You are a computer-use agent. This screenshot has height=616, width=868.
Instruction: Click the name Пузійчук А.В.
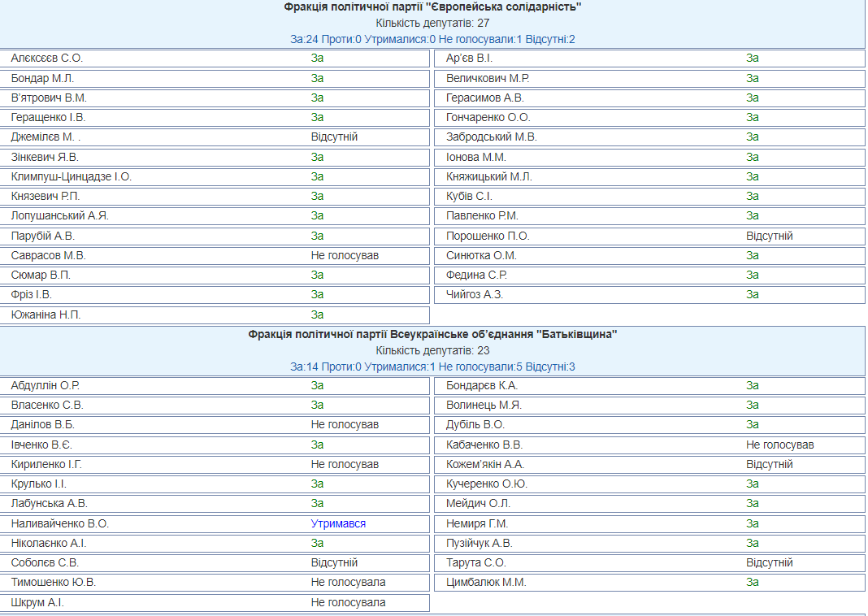coord(480,544)
